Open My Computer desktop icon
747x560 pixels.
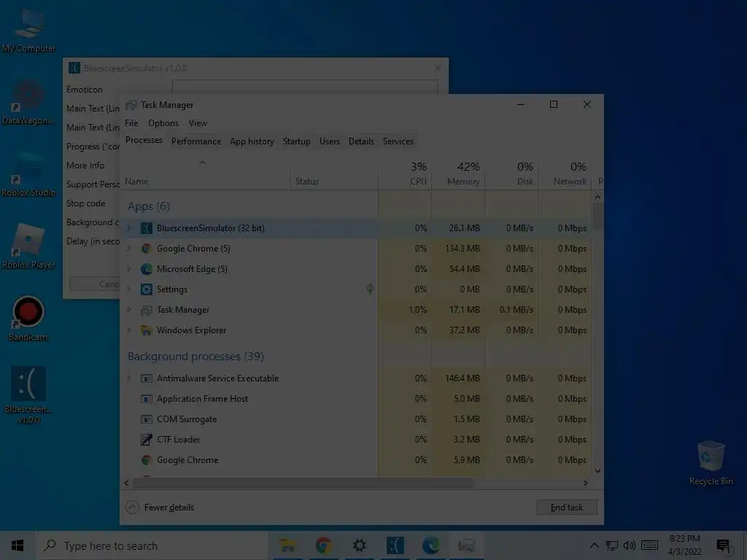[x=28, y=29]
